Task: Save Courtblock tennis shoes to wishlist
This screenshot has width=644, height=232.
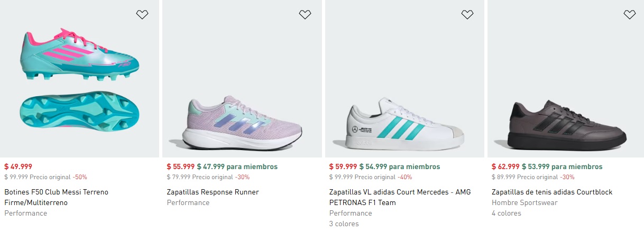Action: (x=629, y=15)
